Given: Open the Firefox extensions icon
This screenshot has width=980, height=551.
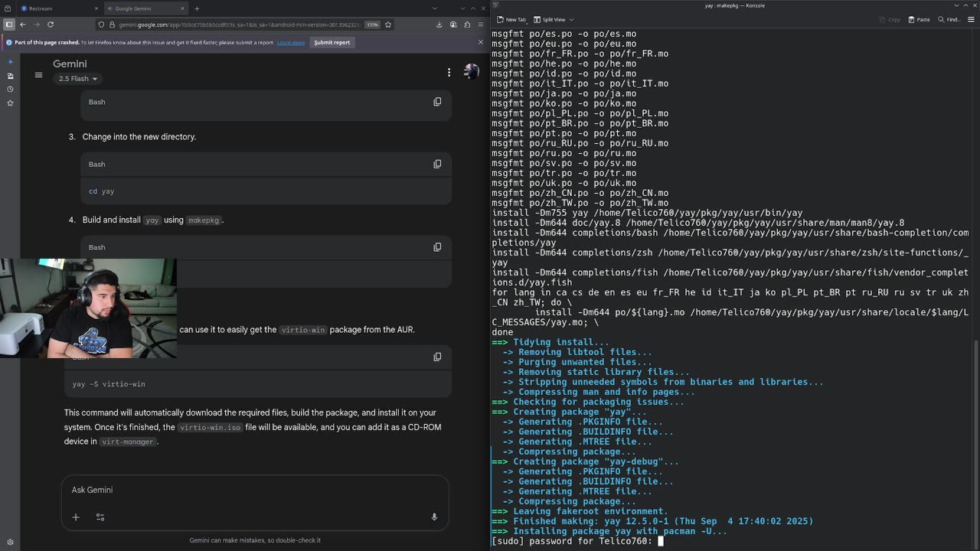Looking at the screenshot, I should [467, 24].
